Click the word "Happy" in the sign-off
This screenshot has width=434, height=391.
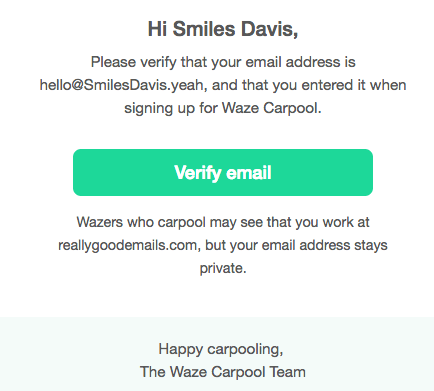(x=181, y=349)
